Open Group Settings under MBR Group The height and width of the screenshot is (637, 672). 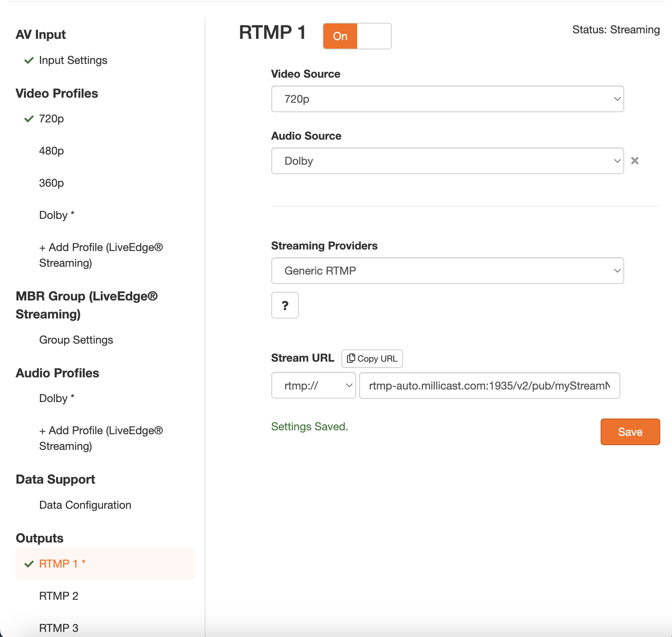(76, 340)
